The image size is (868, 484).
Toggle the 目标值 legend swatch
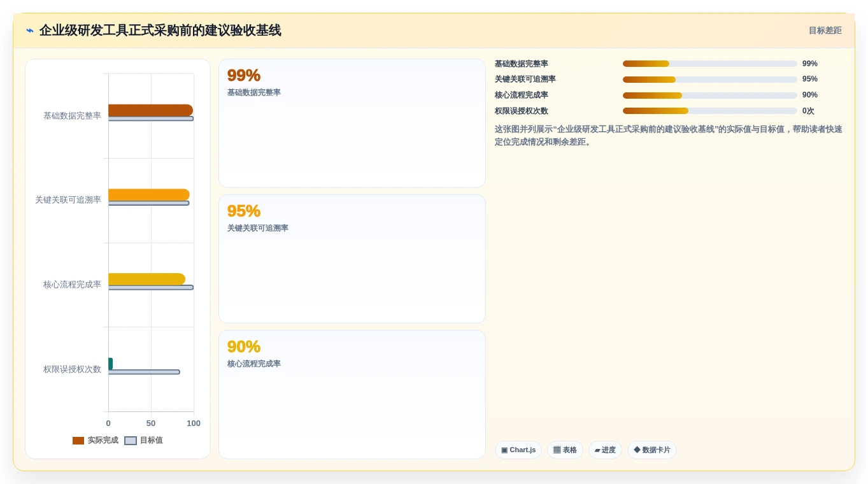pos(131,441)
